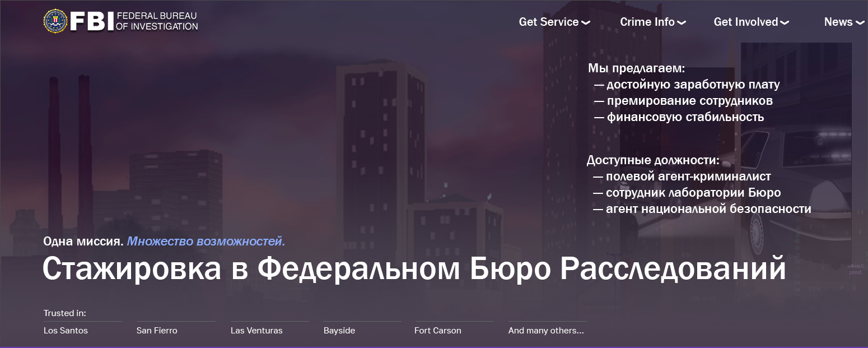The image size is (868, 348).
Task: Click the headline Стажировка в Федеральном Бюро Расследований
Action: [414, 269]
